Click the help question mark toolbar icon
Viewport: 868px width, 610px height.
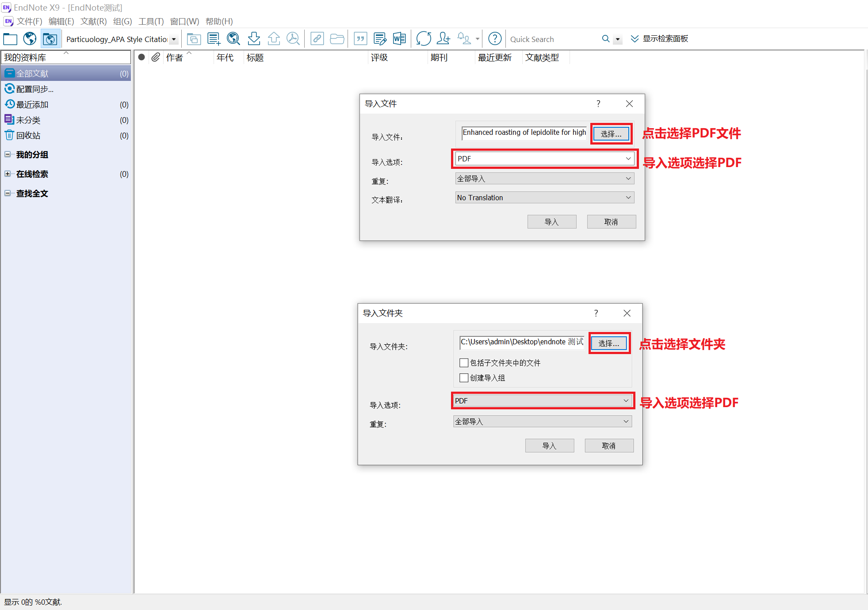pyautogui.click(x=495, y=39)
